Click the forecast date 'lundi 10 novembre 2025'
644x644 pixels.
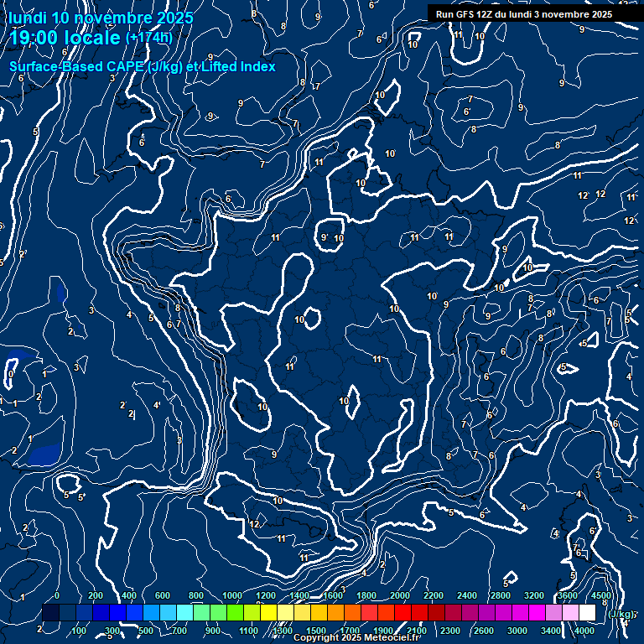[101, 18]
